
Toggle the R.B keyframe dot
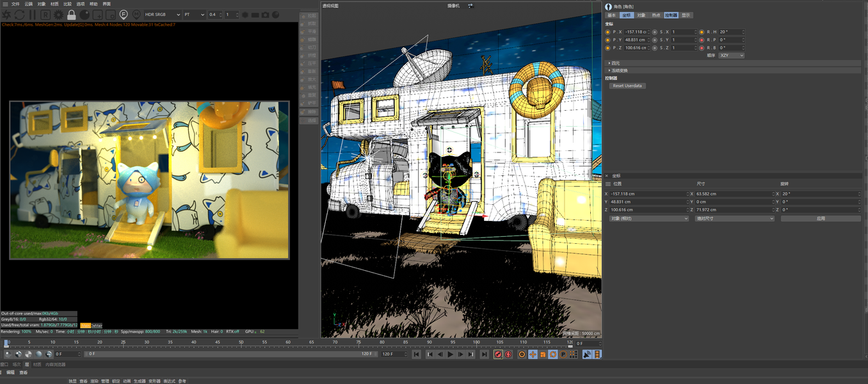(702, 47)
